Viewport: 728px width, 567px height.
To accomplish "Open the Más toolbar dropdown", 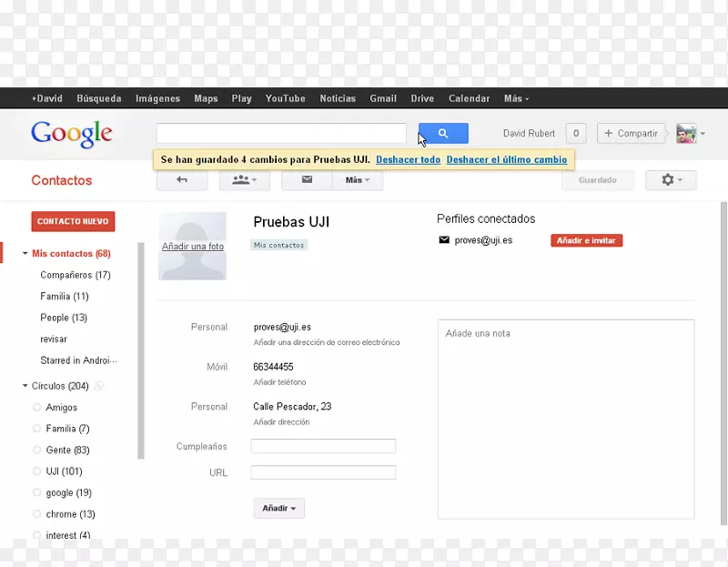I will coord(358,179).
